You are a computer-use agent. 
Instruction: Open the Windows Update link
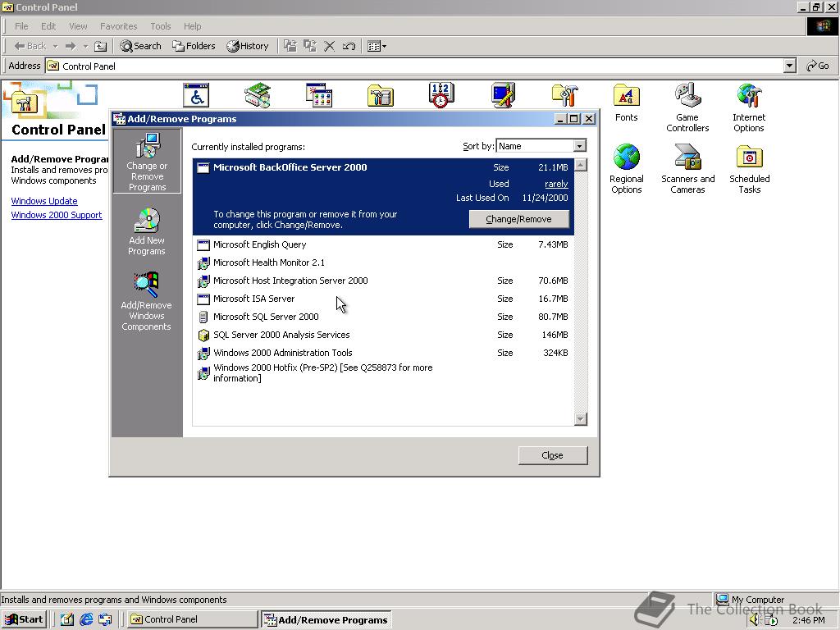(44, 201)
